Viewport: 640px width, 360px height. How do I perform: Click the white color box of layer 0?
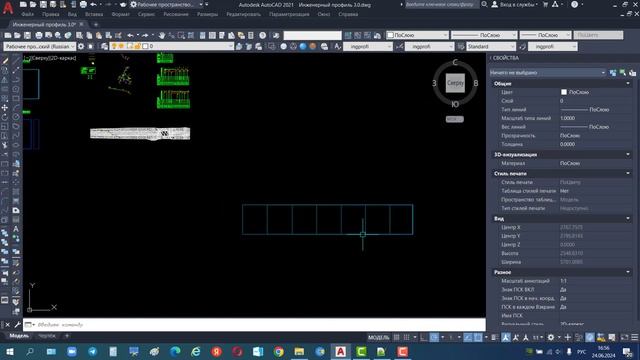[x=145, y=47]
